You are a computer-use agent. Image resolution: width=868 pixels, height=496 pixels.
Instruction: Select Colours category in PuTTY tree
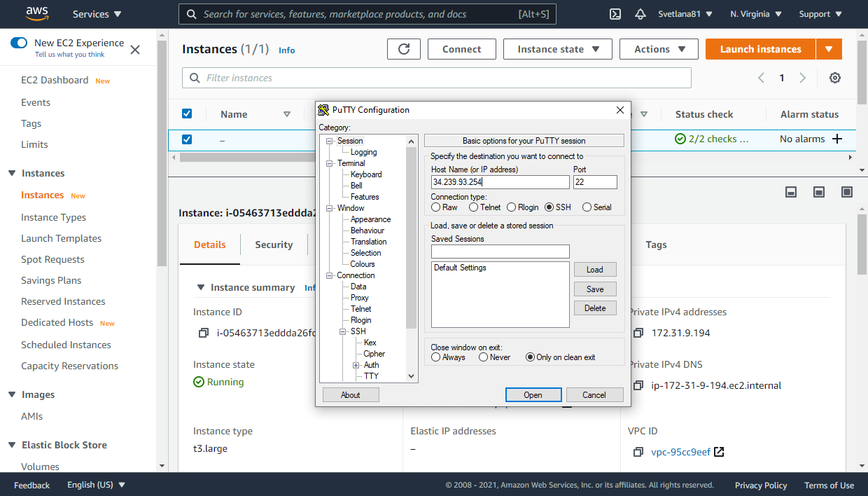click(363, 264)
